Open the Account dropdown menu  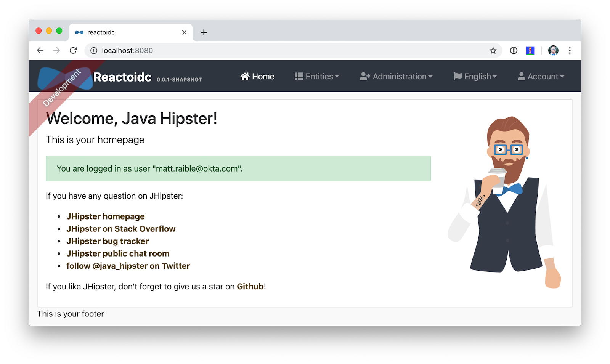(541, 77)
